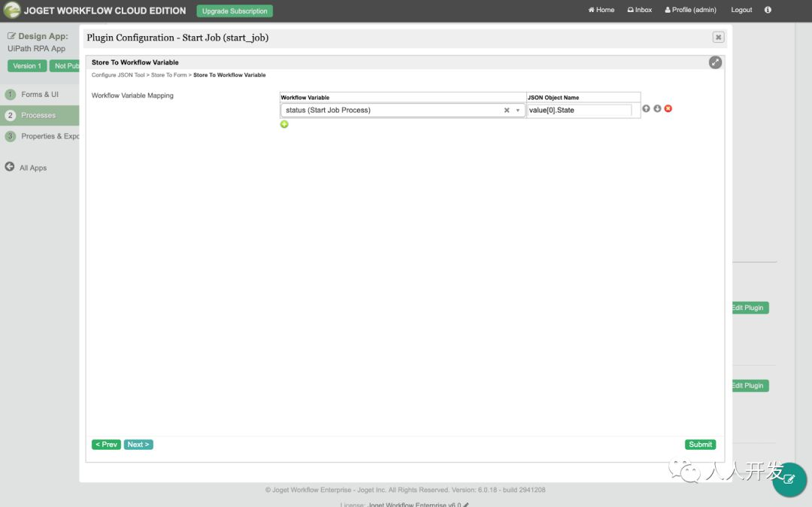
Task: Select the status (Start Job Process) combo box
Action: tap(402, 111)
